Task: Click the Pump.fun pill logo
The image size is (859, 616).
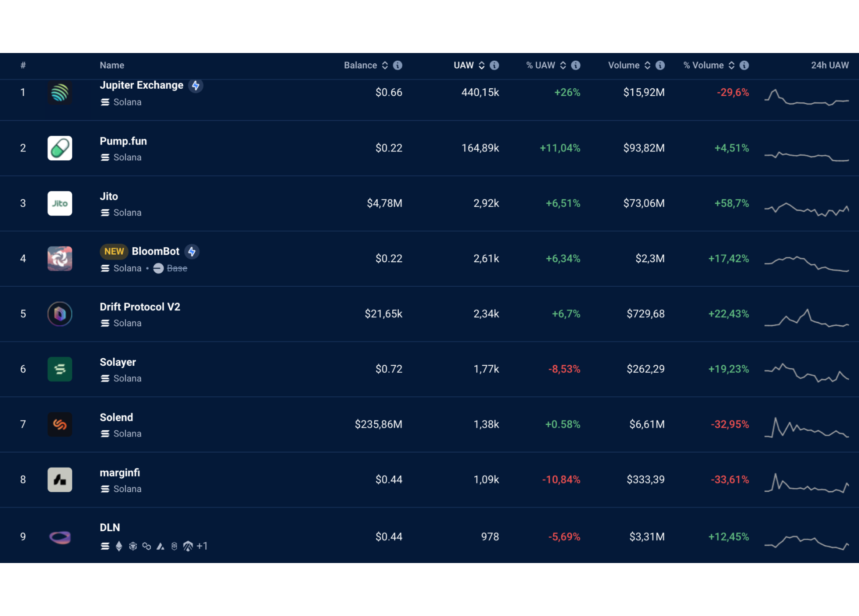Action: (x=60, y=148)
